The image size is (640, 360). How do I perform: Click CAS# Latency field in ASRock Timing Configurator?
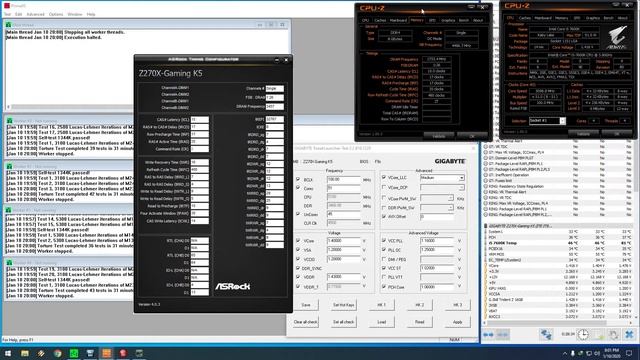tap(200, 120)
